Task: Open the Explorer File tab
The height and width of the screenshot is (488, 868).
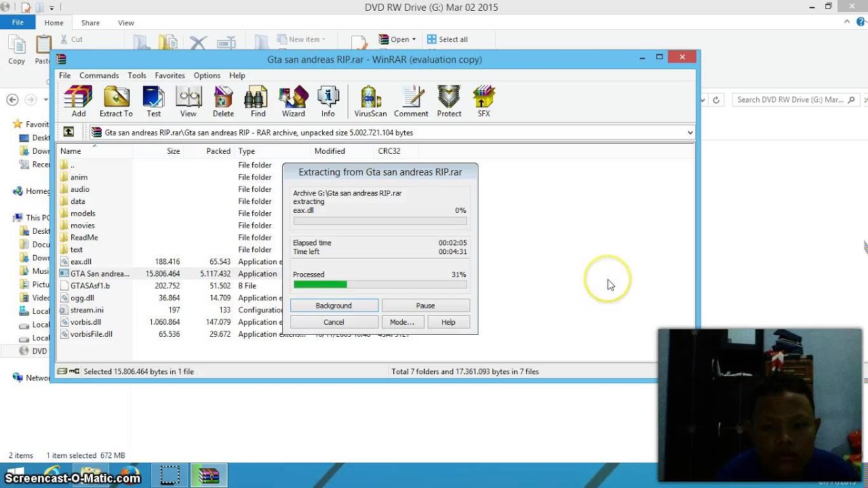Action: click(18, 22)
